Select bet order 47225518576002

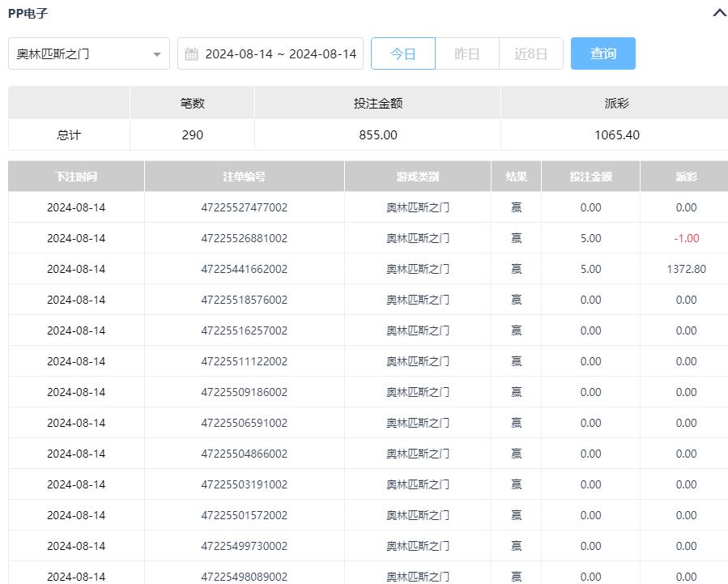pyautogui.click(x=244, y=300)
